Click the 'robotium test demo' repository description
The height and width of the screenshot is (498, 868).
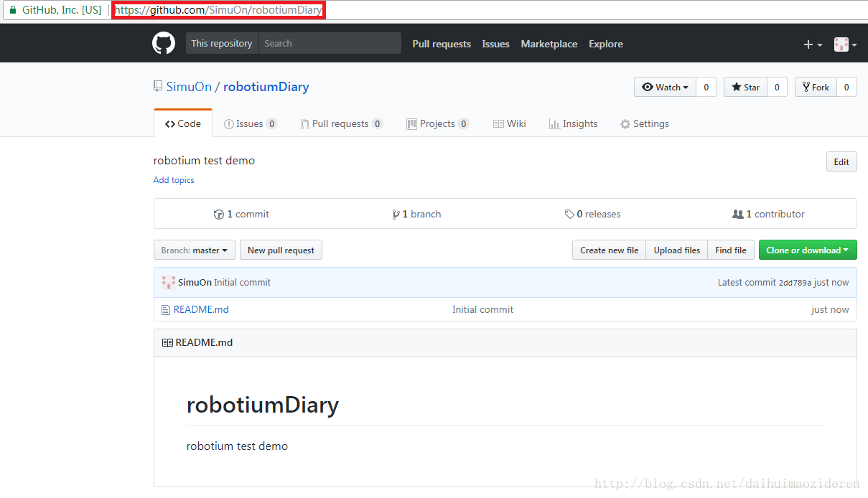coord(204,160)
